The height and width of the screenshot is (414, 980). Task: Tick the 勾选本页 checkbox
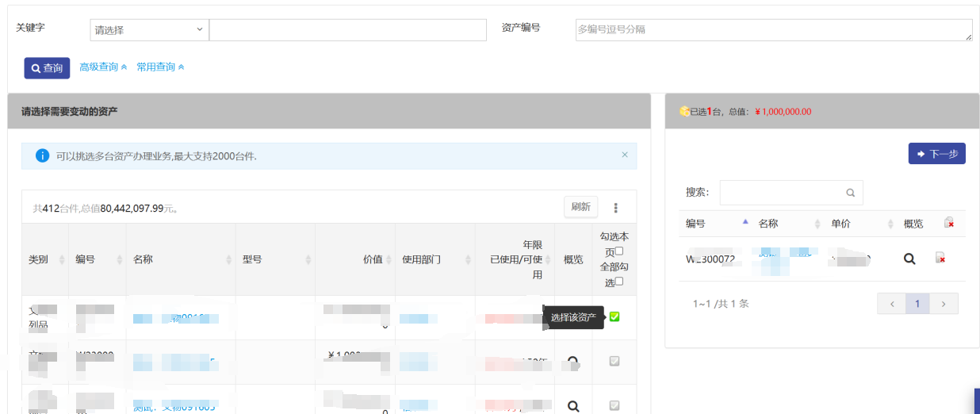pos(619,251)
